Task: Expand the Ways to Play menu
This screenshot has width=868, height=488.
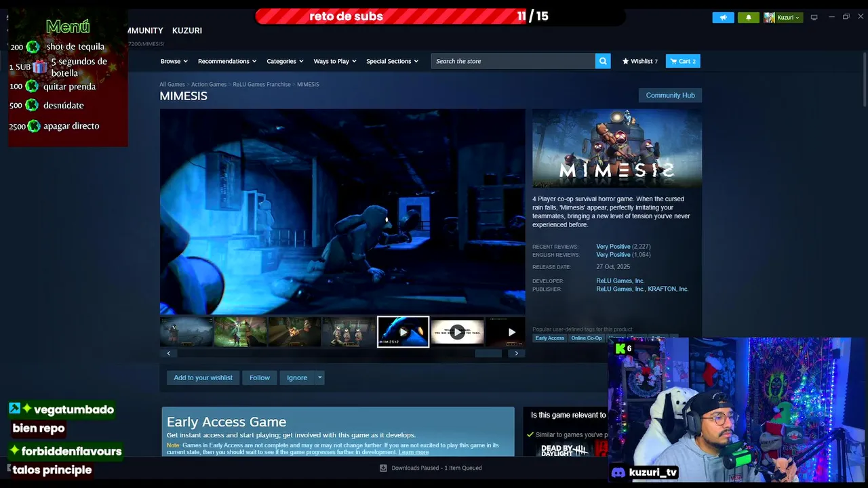Action: 335,61
